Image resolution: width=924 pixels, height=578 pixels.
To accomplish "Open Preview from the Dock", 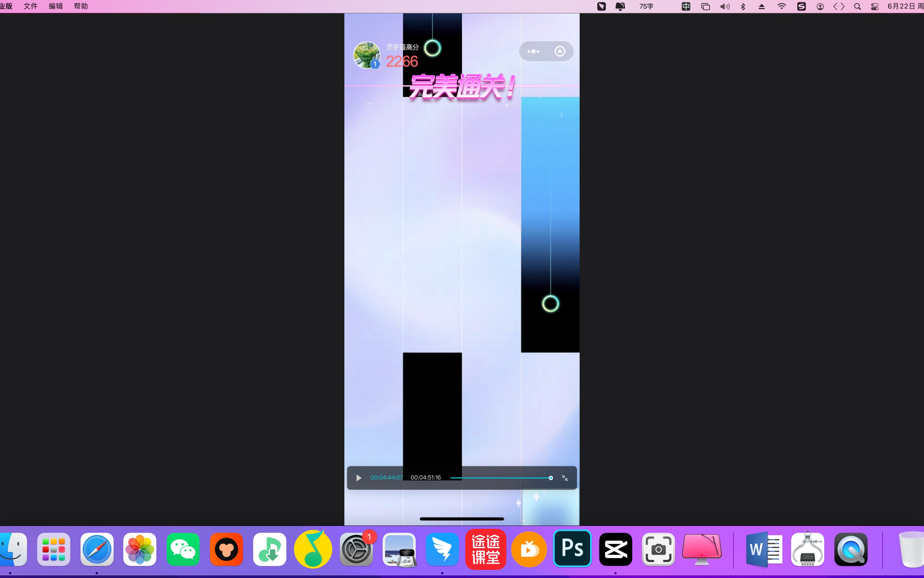I will 399,550.
